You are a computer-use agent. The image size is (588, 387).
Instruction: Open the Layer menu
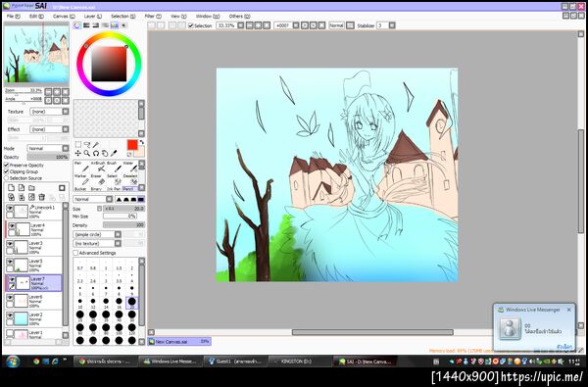click(93, 16)
